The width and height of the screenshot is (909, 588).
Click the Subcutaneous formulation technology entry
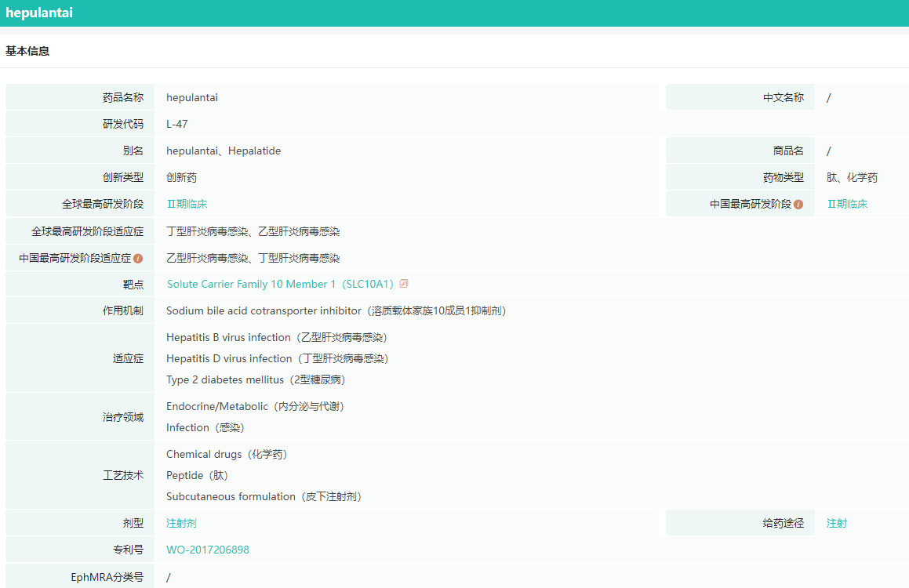[231, 496]
